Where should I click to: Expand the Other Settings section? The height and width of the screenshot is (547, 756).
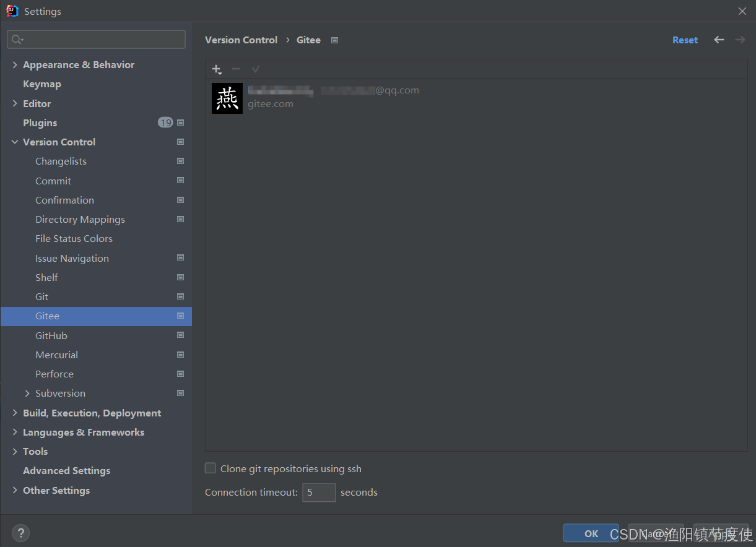(15, 490)
